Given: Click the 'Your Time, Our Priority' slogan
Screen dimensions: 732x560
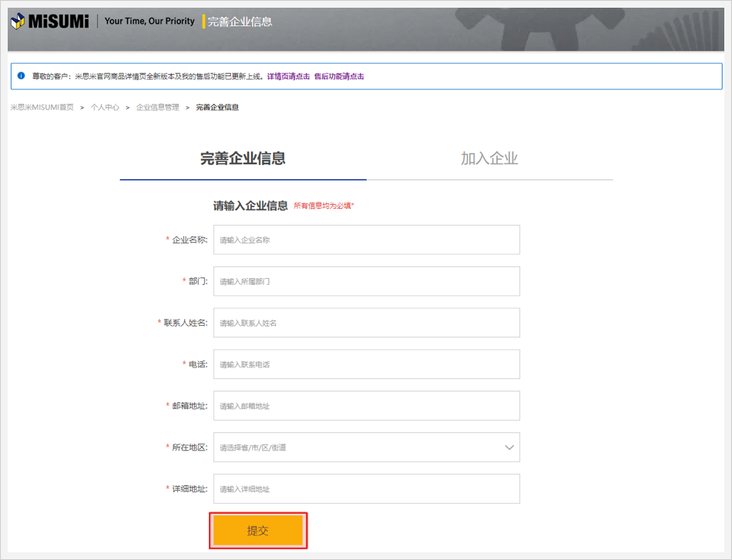Looking at the screenshot, I should pos(149,22).
